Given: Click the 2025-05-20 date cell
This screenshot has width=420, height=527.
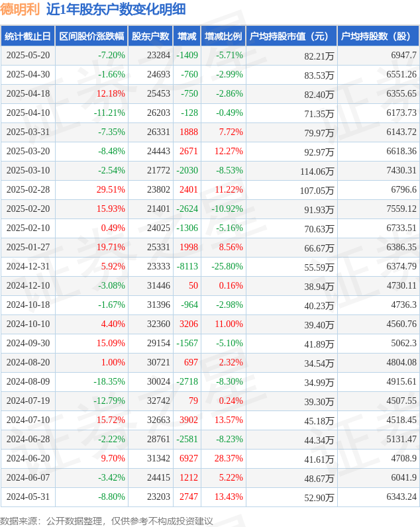Looking at the screenshot, I should pos(28,55).
